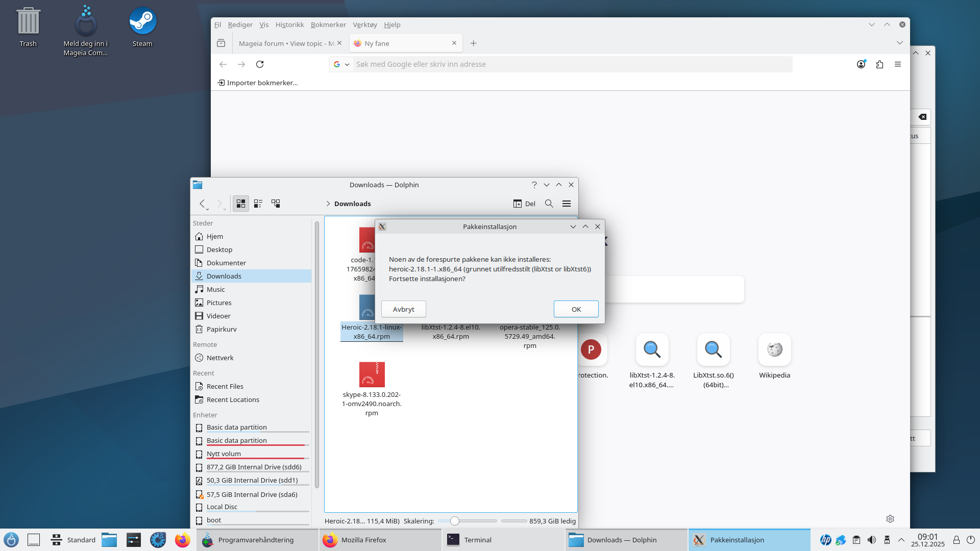Open new Firefox tab with plus
Image resolution: width=980 pixels, height=551 pixels.
tap(473, 43)
